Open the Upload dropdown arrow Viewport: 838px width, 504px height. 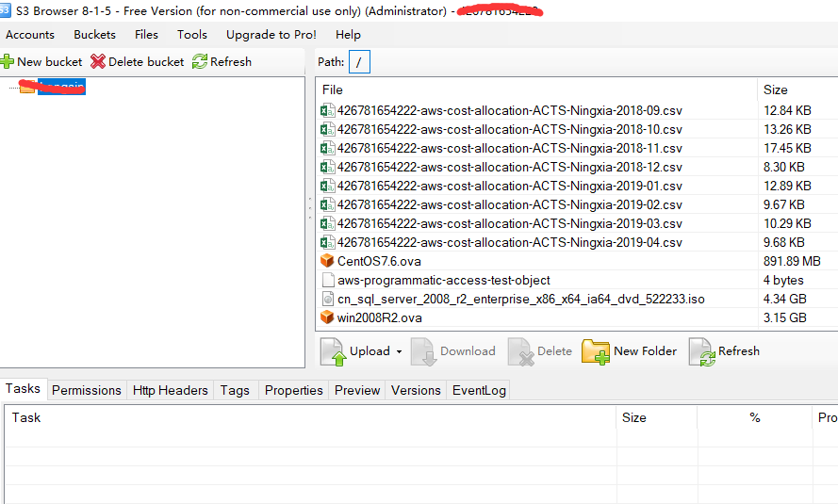click(399, 351)
